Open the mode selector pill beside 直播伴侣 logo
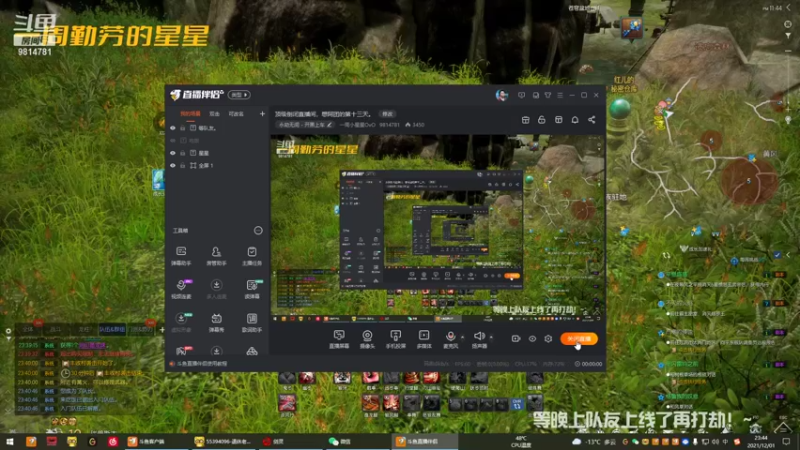 239,95
